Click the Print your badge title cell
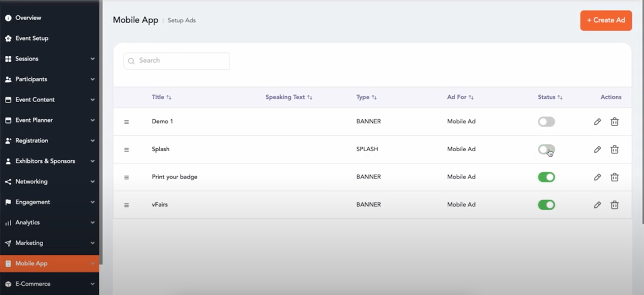The width and height of the screenshot is (644, 295). pos(174,177)
